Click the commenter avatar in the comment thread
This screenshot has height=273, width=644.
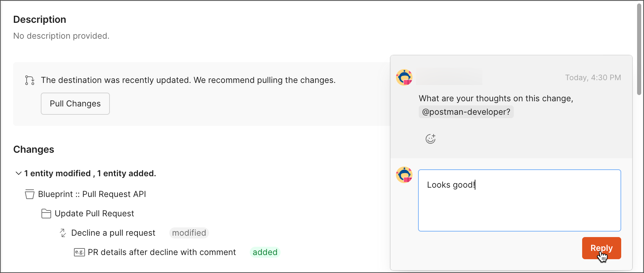tap(404, 77)
